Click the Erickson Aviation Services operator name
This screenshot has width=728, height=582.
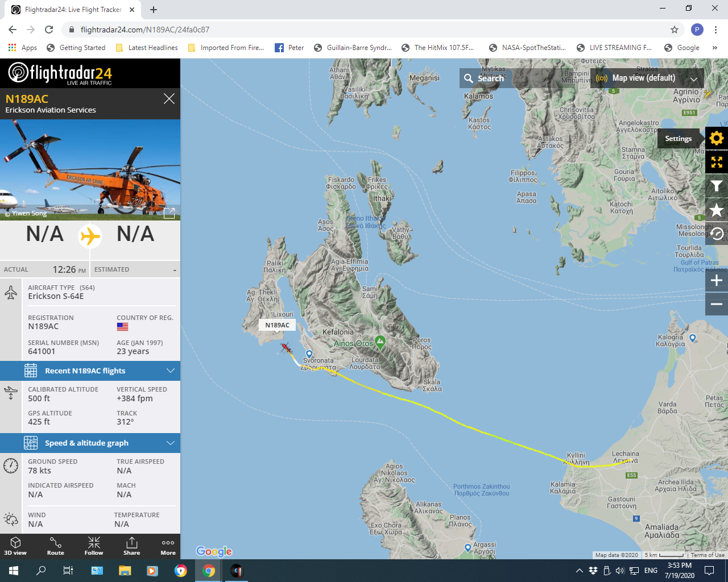click(x=51, y=110)
